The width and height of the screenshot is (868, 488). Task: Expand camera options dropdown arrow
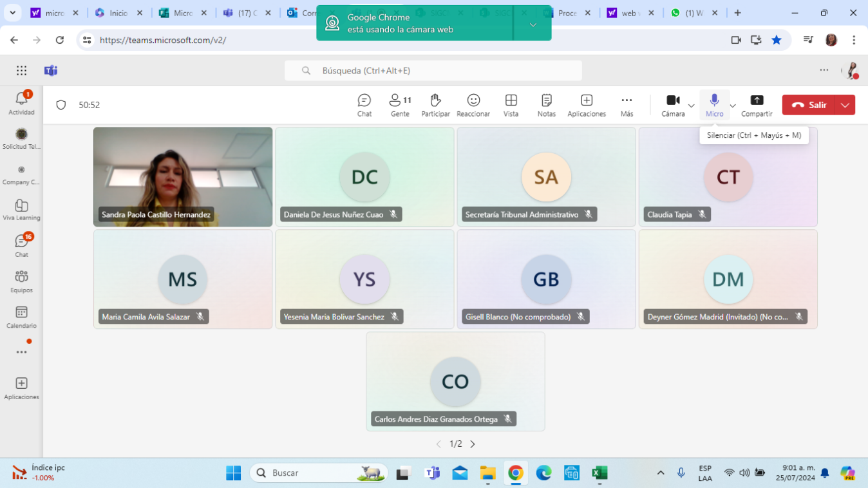691,106
